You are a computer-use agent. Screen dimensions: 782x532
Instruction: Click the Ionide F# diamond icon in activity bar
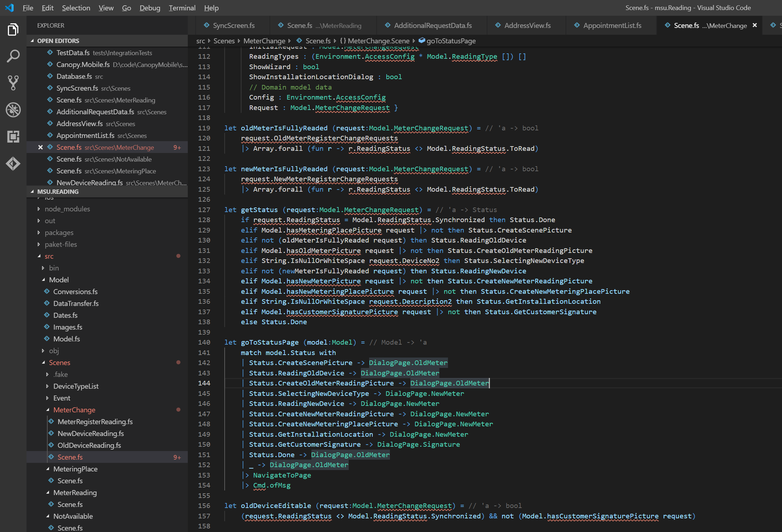pos(13,163)
